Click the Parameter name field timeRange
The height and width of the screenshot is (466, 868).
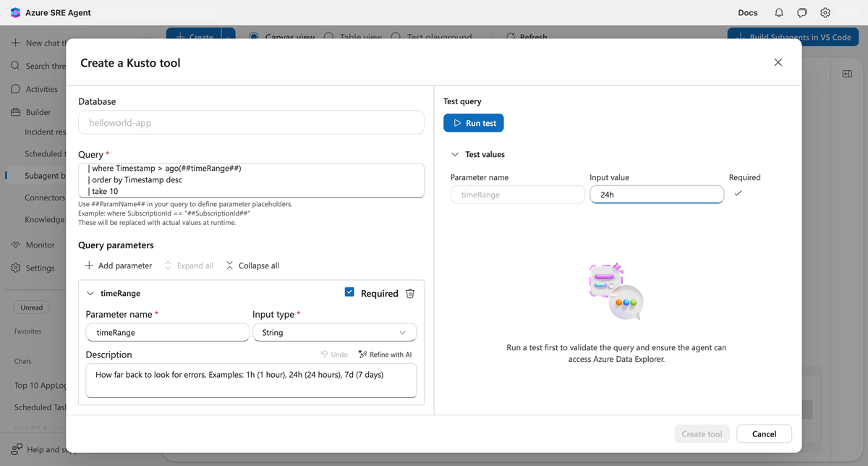168,333
